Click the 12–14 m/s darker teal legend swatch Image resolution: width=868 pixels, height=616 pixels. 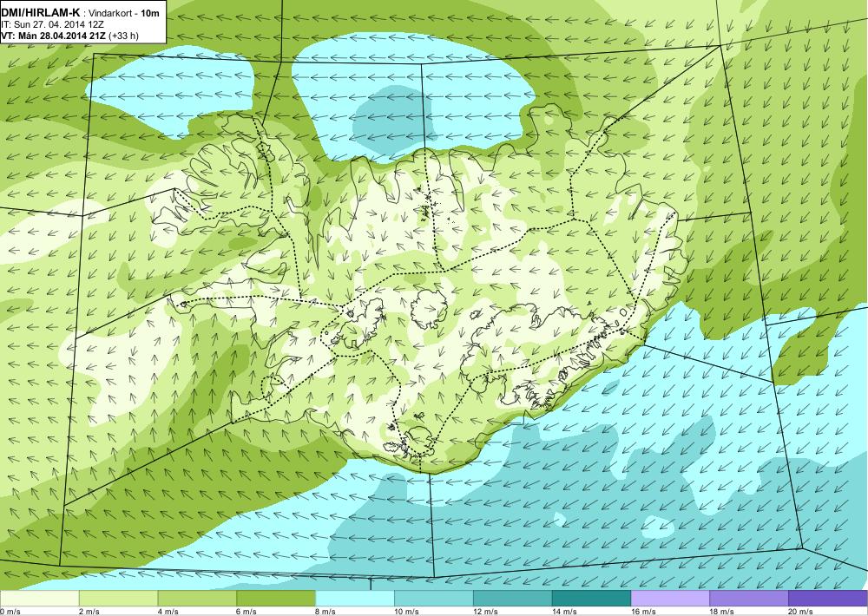point(513,599)
